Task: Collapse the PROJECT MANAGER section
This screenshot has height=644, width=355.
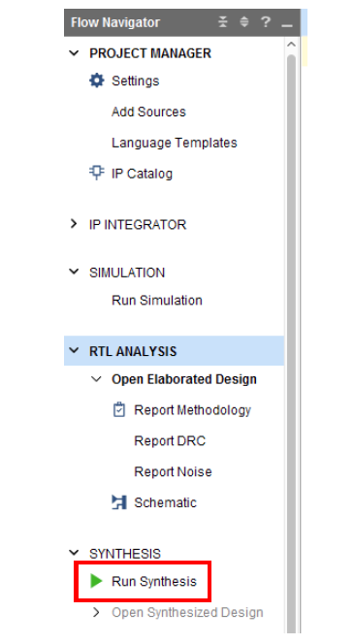Action: coord(74,53)
